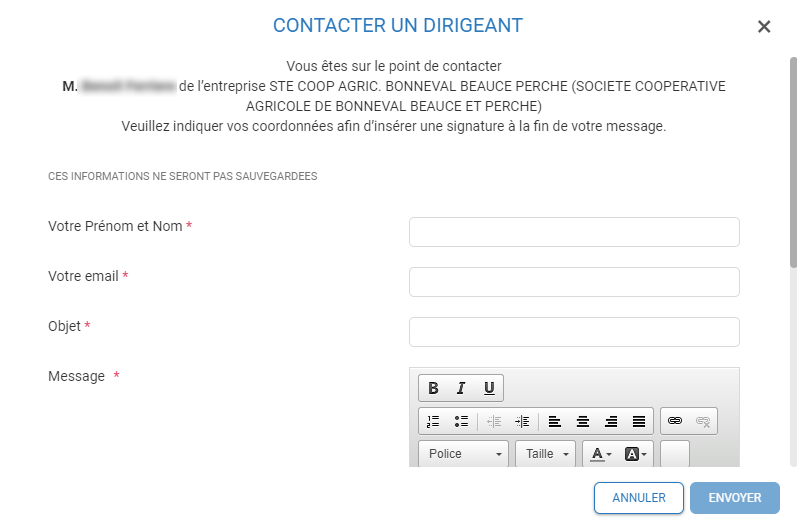Toggle bold formatting in message editor
The image size is (797, 524).
(x=433, y=388)
